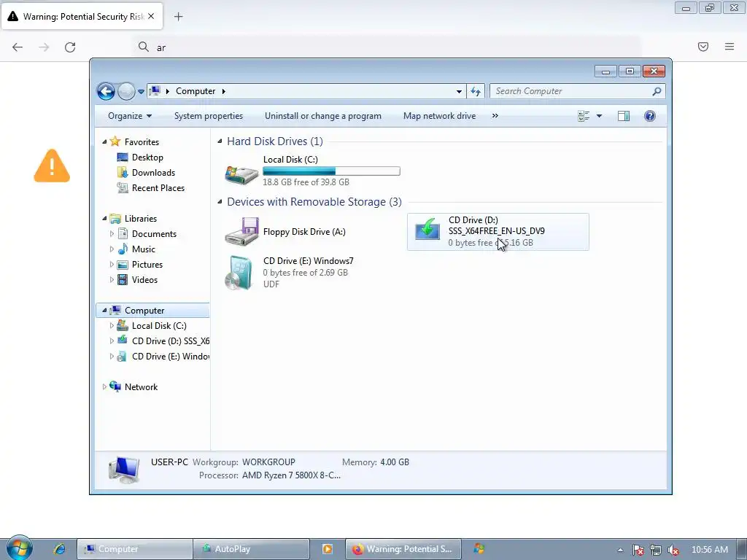Select CD Drive (E:) in navigation pane

[x=170, y=356]
